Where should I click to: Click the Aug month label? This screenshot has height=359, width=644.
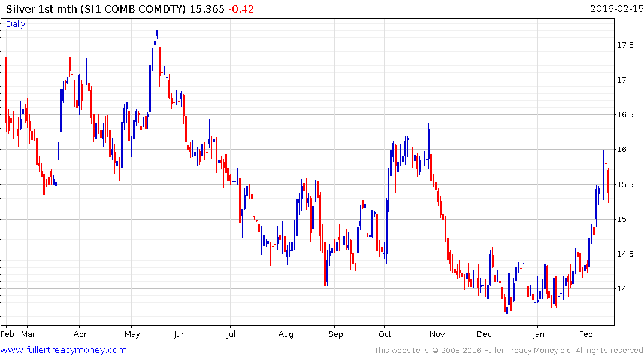click(286, 335)
